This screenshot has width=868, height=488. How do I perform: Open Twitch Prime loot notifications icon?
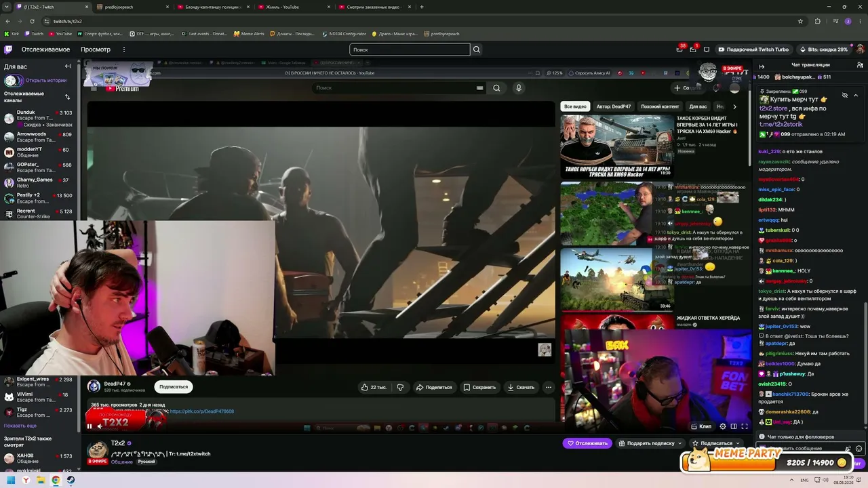coord(679,49)
